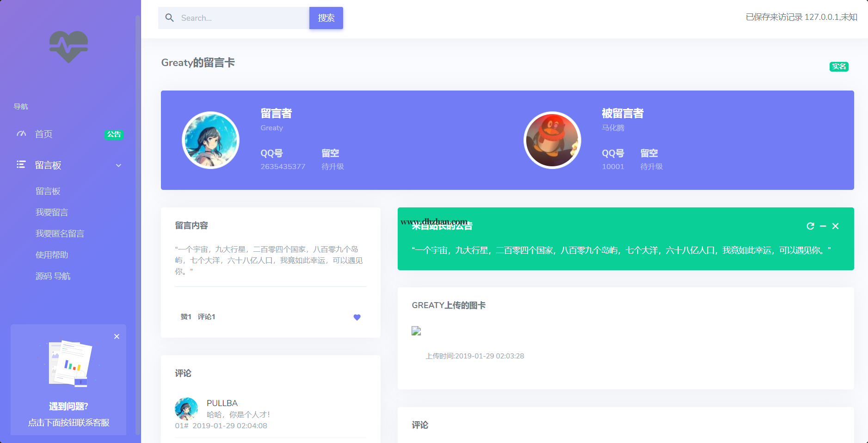The height and width of the screenshot is (443, 868).
Task: Select 我要留言 in the sidebar
Action: pyautogui.click(x=52, y=212)
